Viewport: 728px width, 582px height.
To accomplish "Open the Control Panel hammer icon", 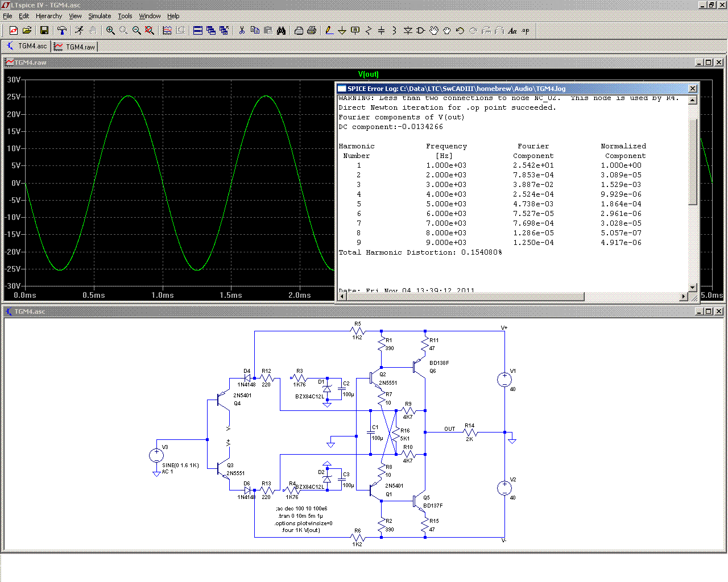I will [62, 31].
